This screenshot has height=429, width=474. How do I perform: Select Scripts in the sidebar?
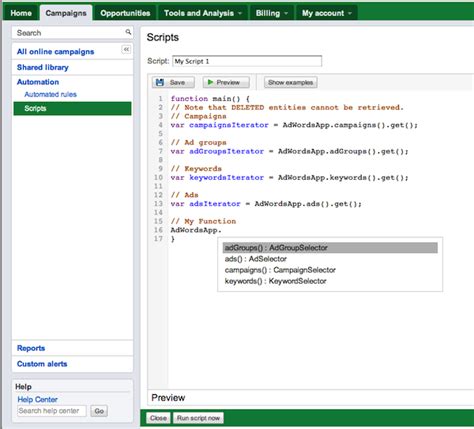tap(72, 108)
